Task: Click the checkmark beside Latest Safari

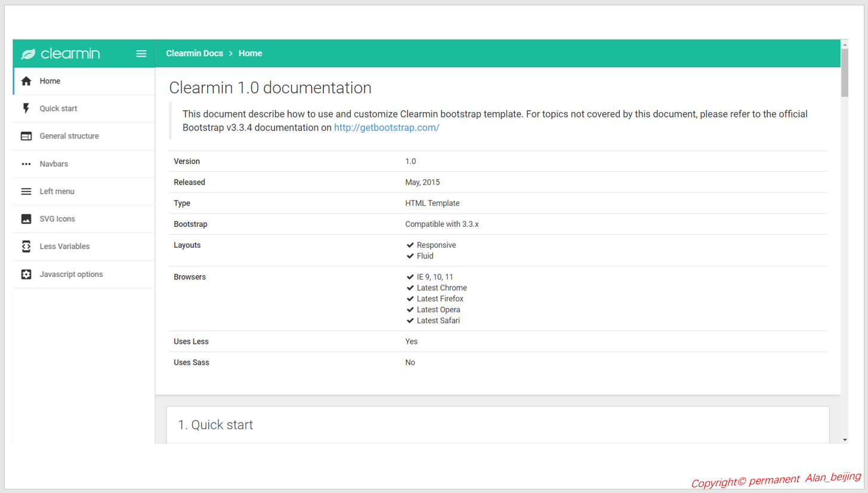Action: point(410,321)
